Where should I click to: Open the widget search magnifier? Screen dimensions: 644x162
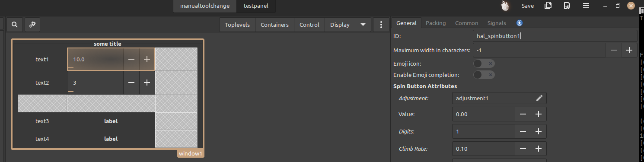(14, 25)
